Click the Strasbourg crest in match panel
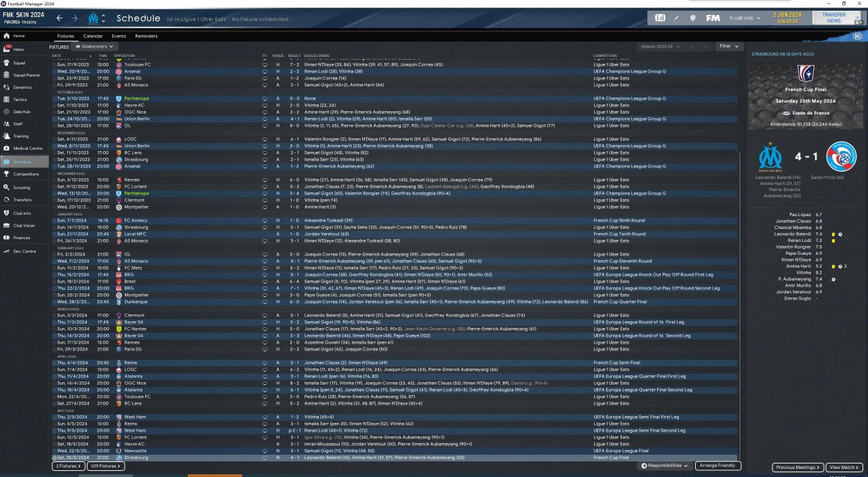Image resolution: width=868 pixels, height=477 pixels. pos(842,157)
